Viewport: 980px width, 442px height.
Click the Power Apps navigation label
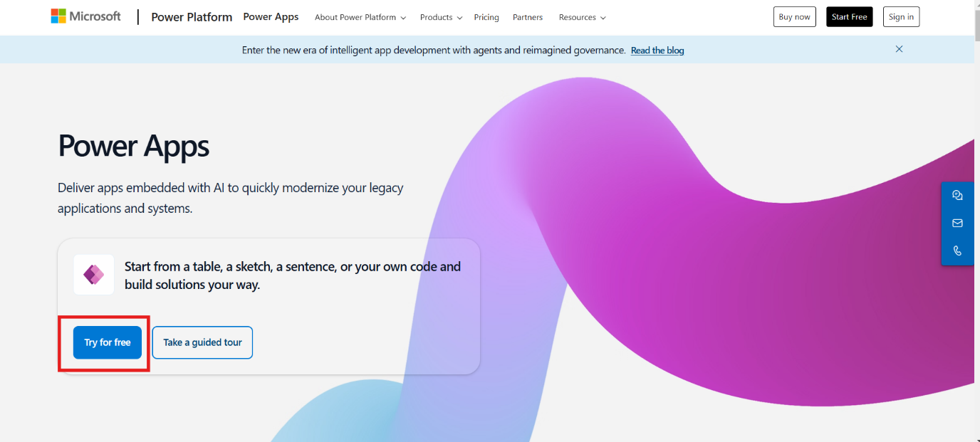[x=271, y=16]
